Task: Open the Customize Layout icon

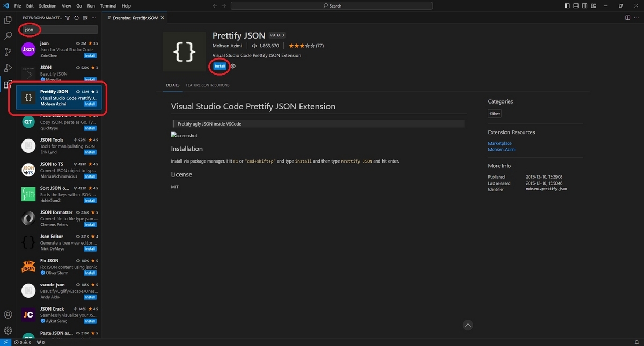Action: (593, 6)
